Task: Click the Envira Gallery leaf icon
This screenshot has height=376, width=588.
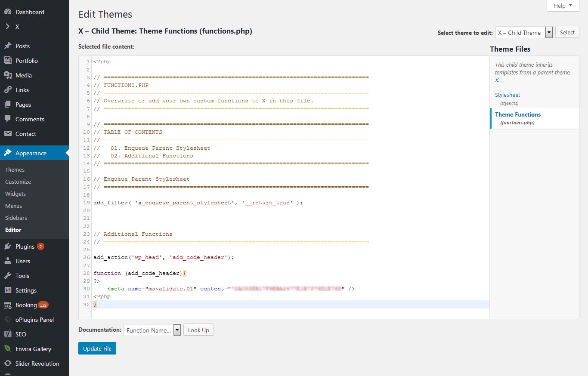Action: click(8, 349)
